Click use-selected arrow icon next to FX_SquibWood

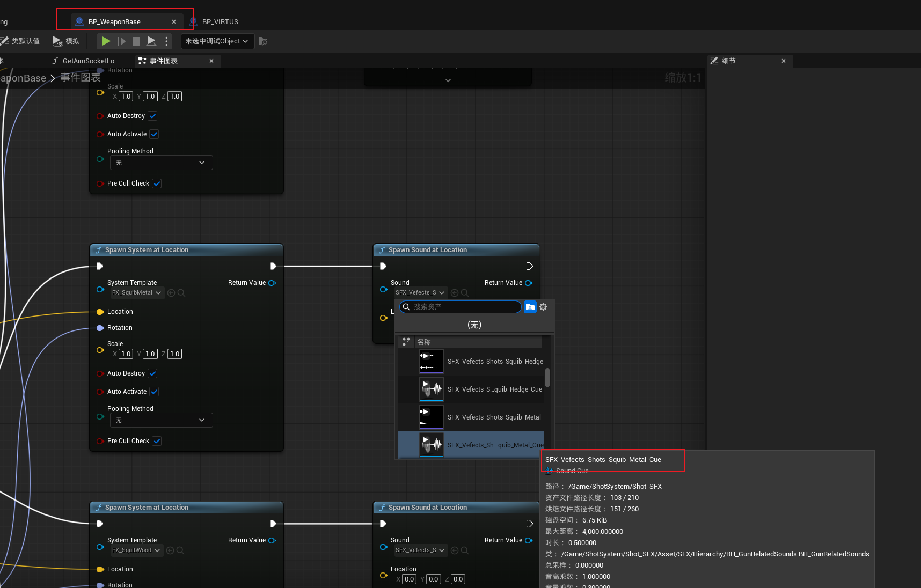click(170, 550)
